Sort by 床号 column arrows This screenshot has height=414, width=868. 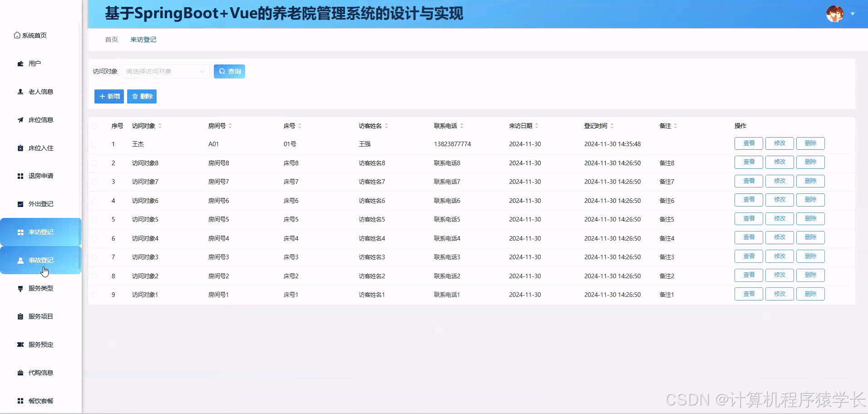300,126
